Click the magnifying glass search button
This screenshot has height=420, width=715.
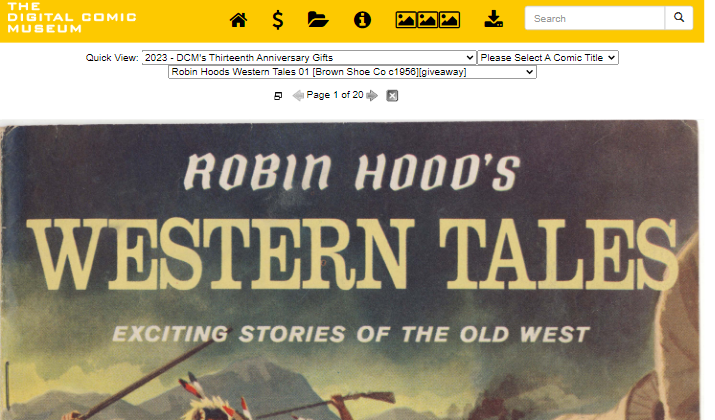pyautogui.click(x=679, y=18)
